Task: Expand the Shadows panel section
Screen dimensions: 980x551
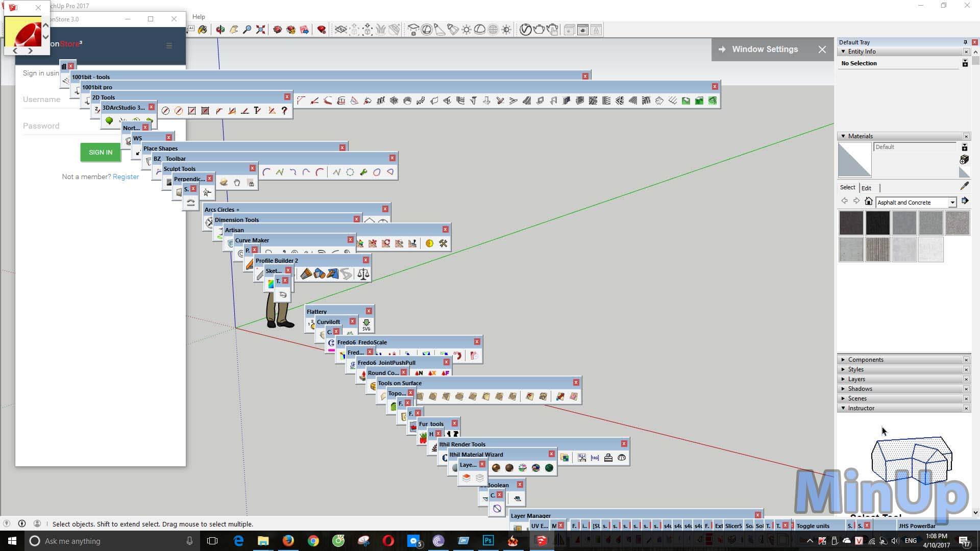Action: coord(860,388)
